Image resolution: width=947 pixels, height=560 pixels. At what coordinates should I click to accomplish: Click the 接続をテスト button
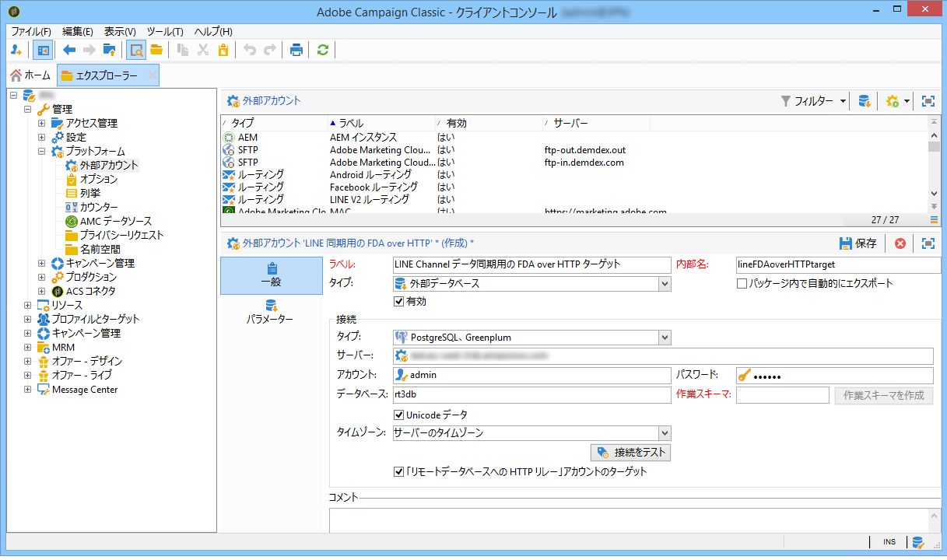(x=630, y=452)
